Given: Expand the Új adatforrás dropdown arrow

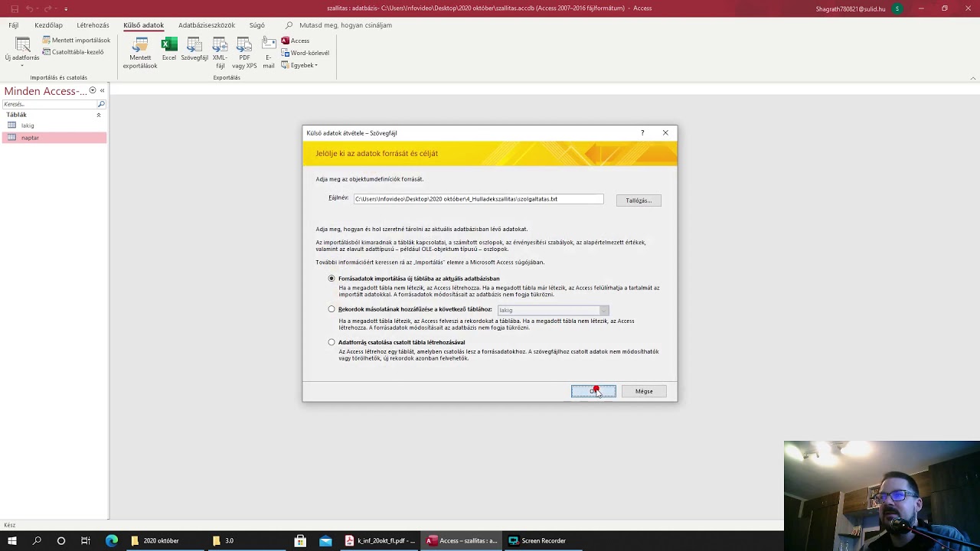Looking at the screenshot, I should coord(22,66).
